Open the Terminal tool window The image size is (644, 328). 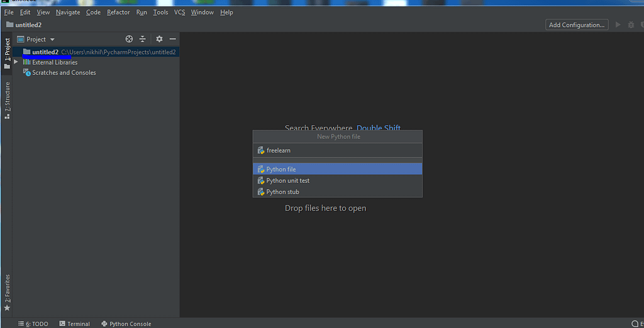74,324
